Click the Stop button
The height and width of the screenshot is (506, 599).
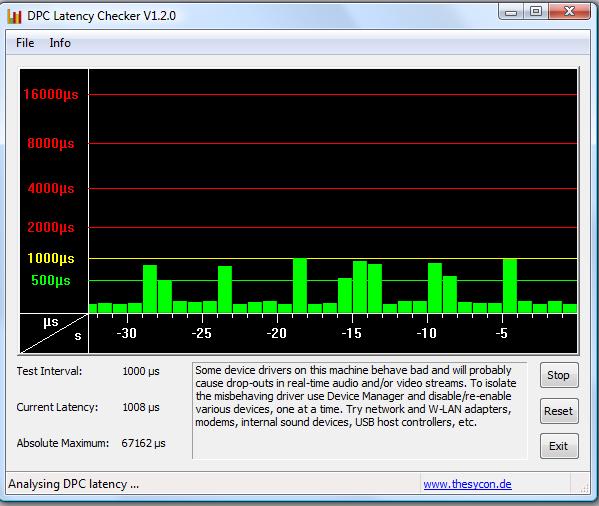(559, 375)
